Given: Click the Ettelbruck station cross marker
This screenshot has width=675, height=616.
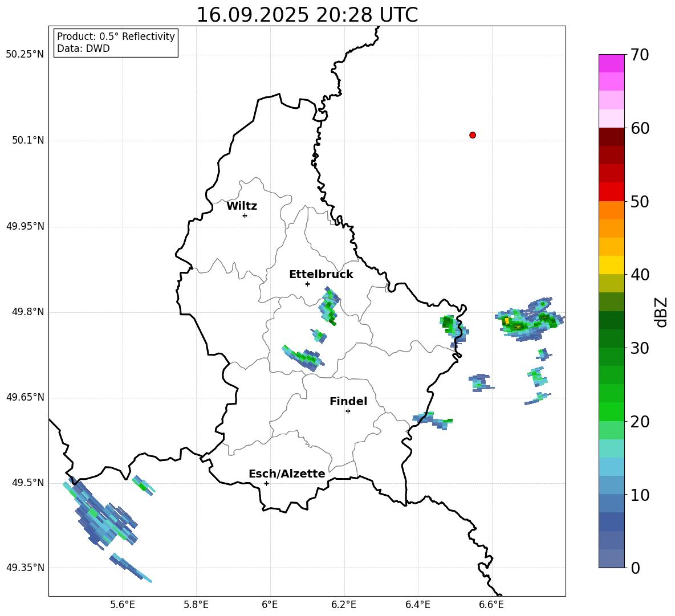Looking at the screenshot, I should [x=307, y=284].
